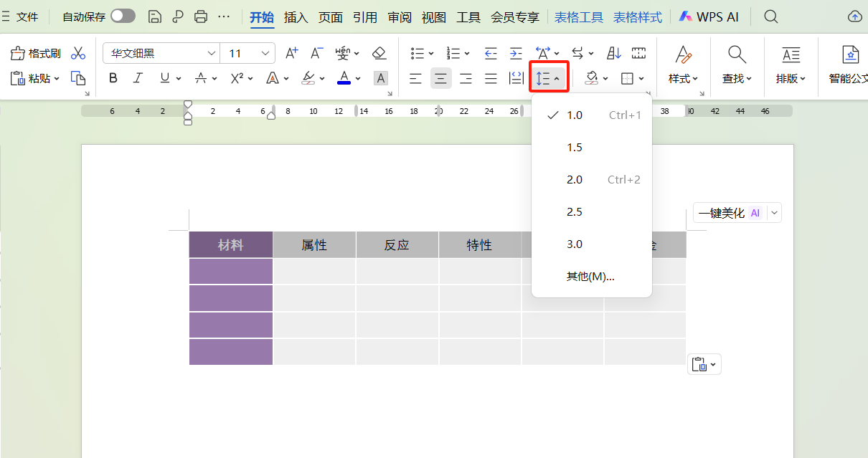Apply a bulleted list
Viewport: 868px width, 458px height.
[x=418, y=52]
